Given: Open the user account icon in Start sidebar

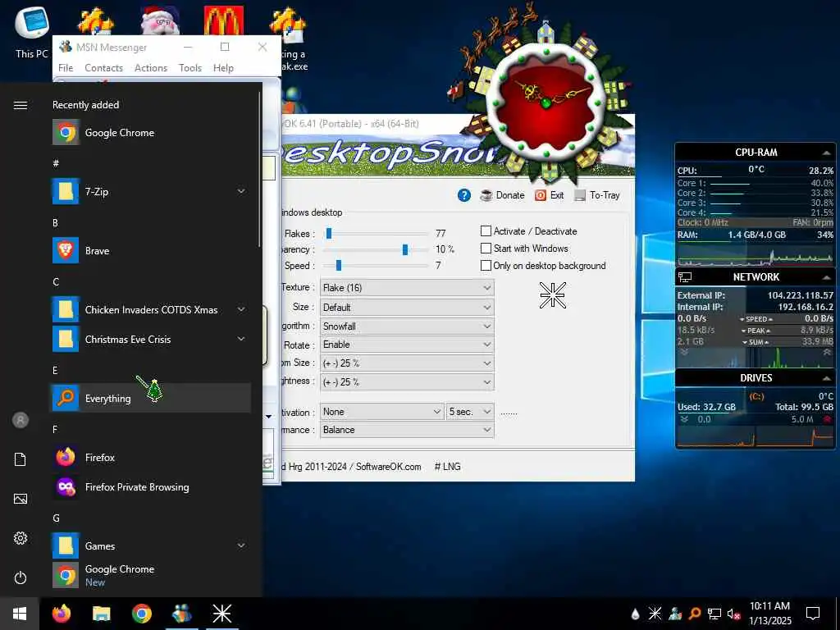Looking at the screenshot, I should tap(21, 420).
